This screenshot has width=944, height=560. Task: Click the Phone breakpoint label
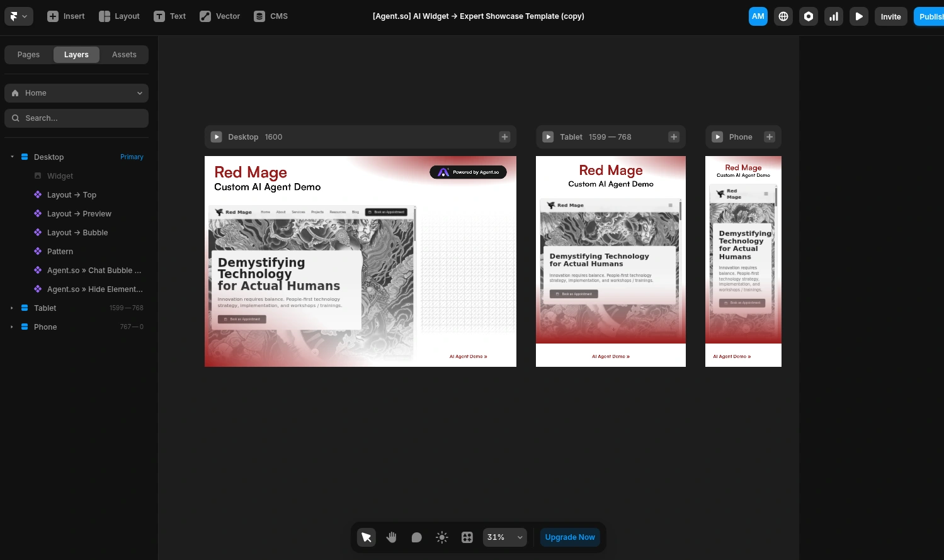pyautogui.click(x=741, y=137)
